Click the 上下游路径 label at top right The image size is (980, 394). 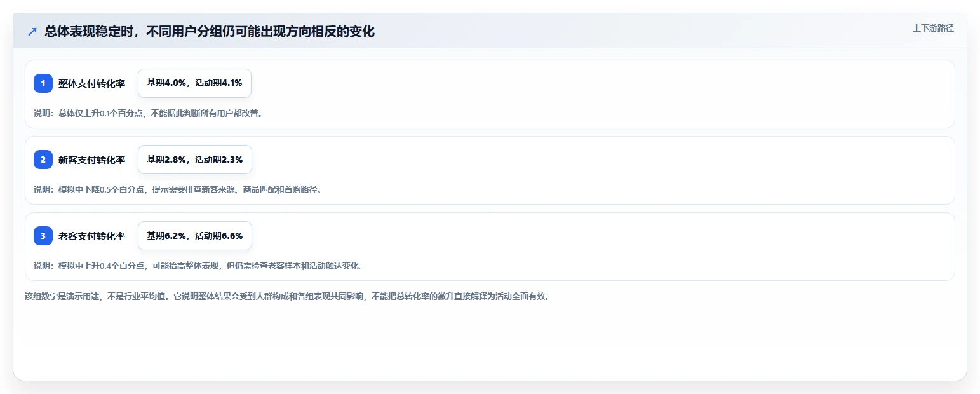point(933,28)
